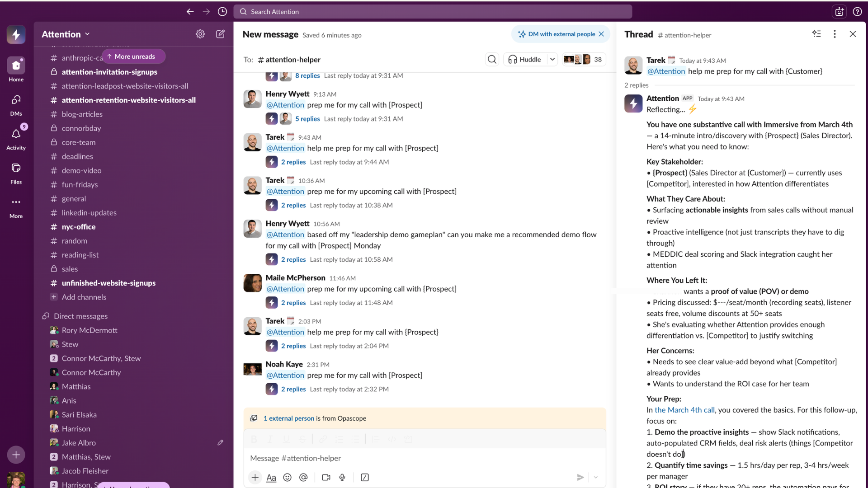Click the Message #attention-helper input field
The height and width of the screenshot is (488, 868).
coord(407,458)
